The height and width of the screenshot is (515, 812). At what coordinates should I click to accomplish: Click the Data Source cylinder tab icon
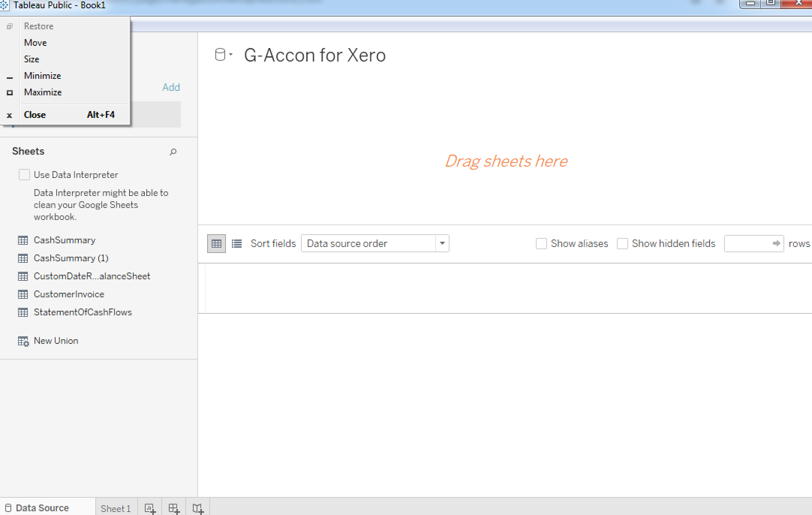pos(8,508)
